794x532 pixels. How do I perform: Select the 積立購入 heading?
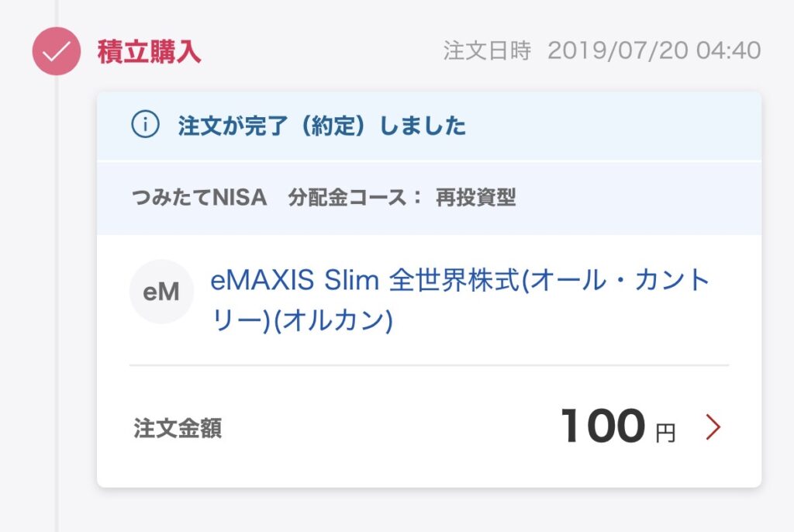point(149,51)
